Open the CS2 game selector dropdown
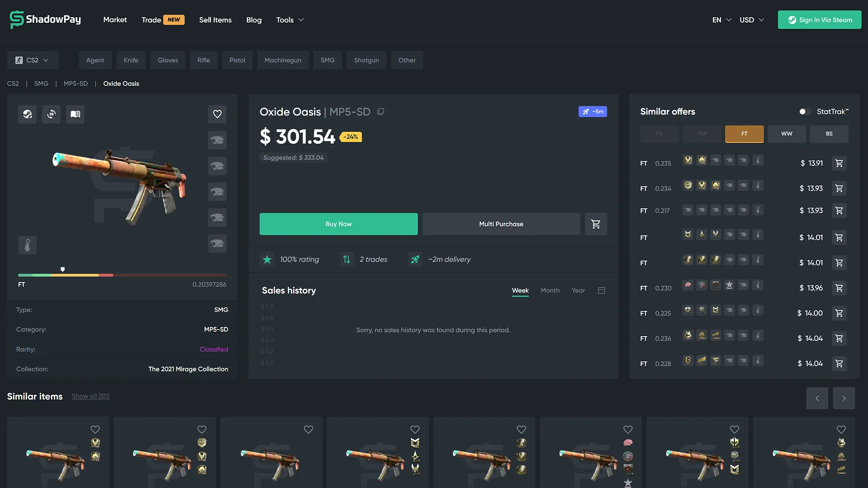The width and height of the screenshot is (868, 488). click(33, 60)
